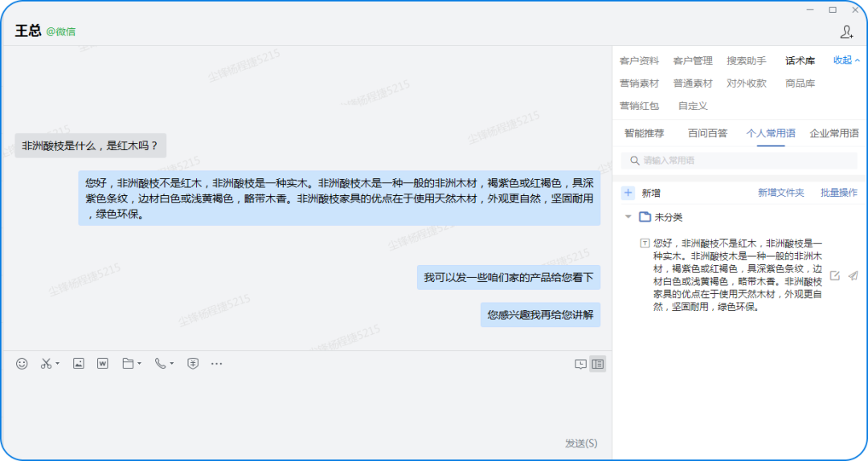The height and width of the screenshot is (461, 868).
Task: Open the more options (…) toolbar icon
Action: click(216, 364)
